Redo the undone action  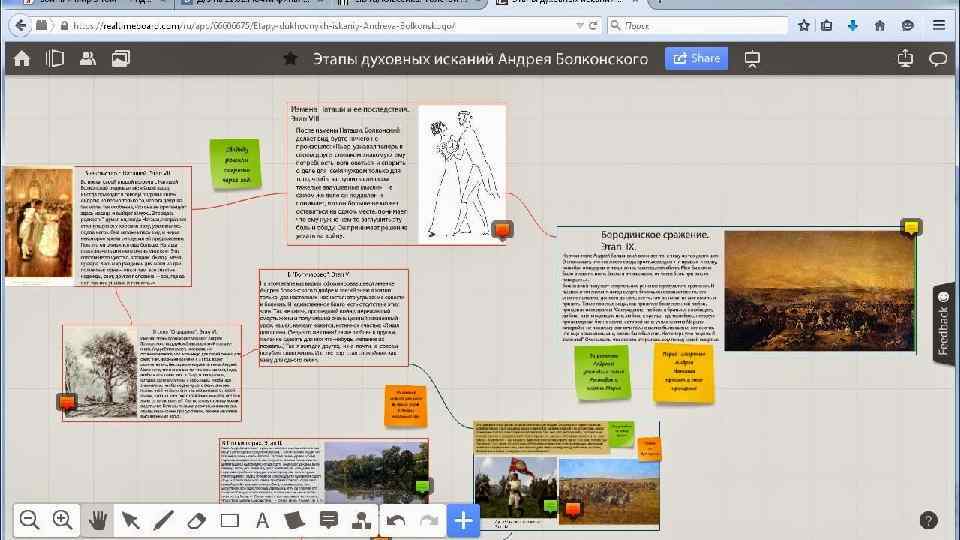[429, 521]
